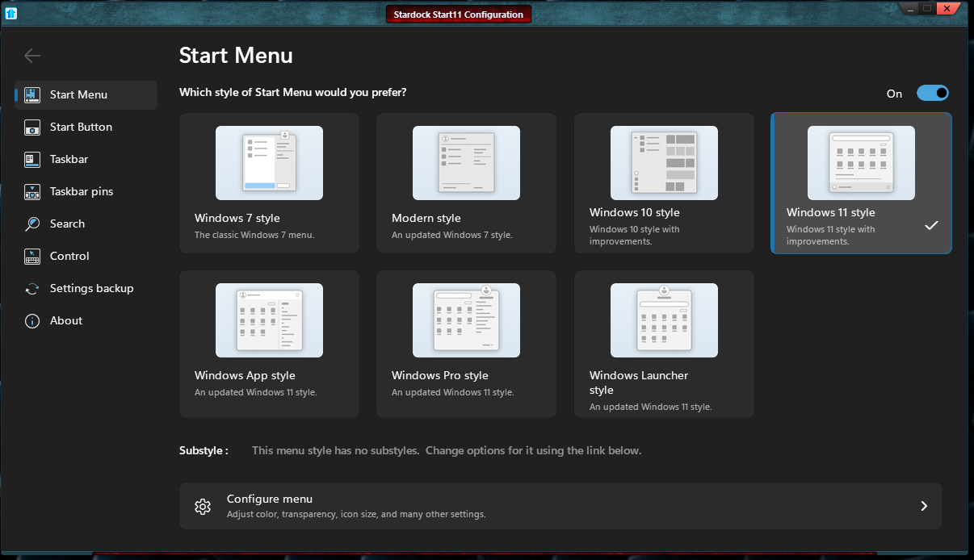Click the About info icon
Image resolution: width=974 pixels, height=560 pixels.
click(32, 321)
